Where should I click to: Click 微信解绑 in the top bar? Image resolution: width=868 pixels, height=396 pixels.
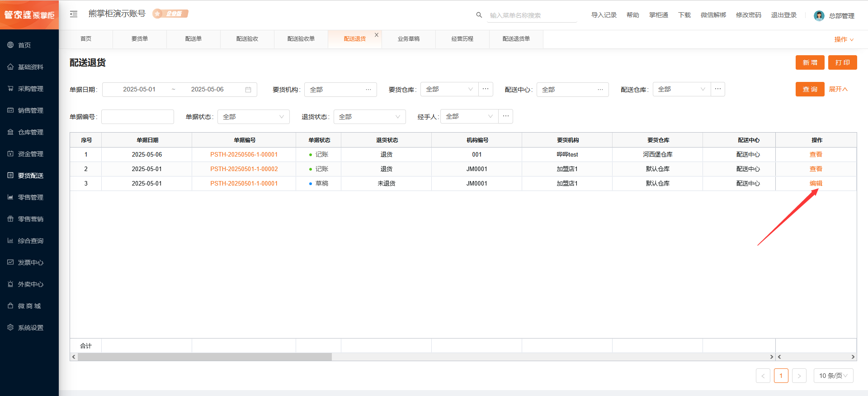[x=713, y=15]
